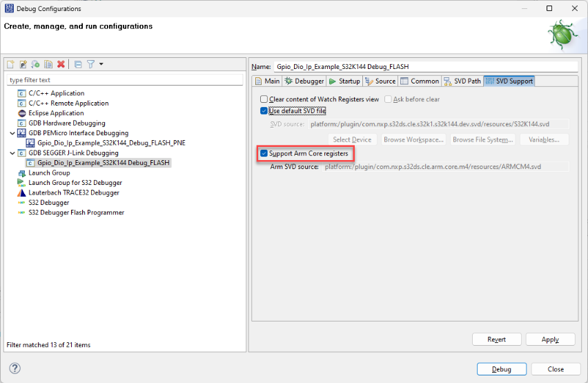Open the Common tab
The image size is (588, 383).
[420, 81]
